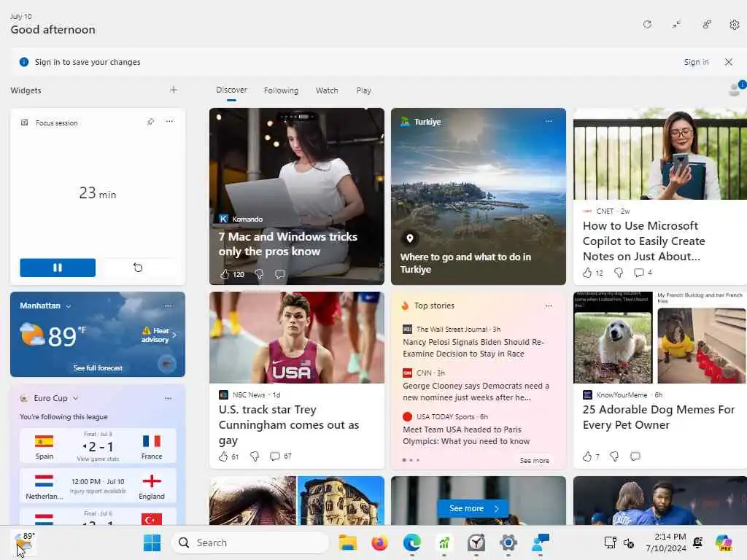The width and height of the screenshot is (747, 560).
Task: Collapse the widgets board view
Action: [676, 24]
